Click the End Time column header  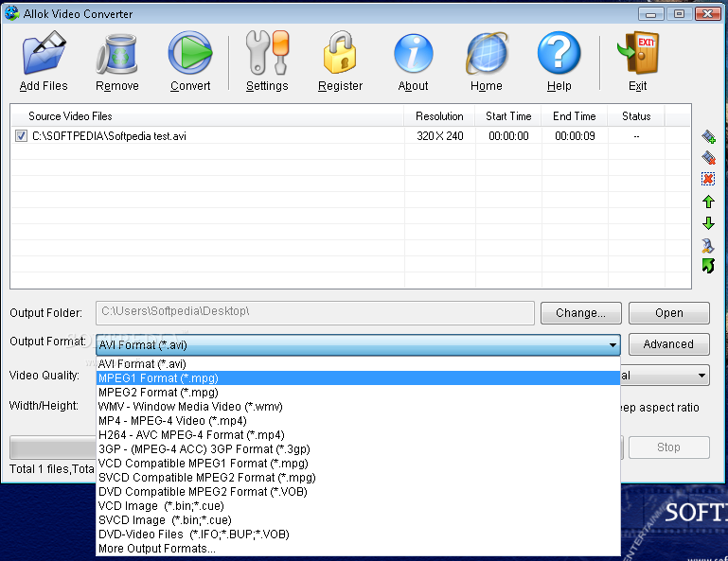pyautogui.click(x=575, y=116)
